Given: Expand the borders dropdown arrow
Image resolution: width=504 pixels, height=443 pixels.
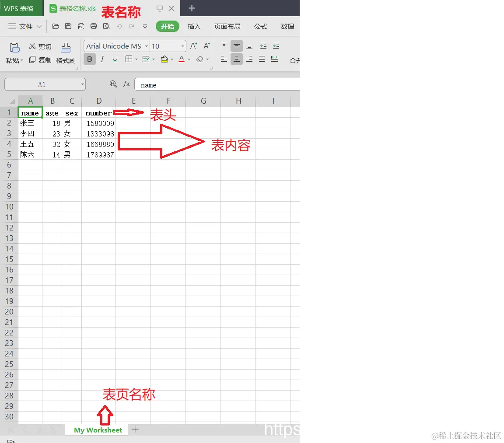Looking at the screenshot, I should (x=136, y=59).
